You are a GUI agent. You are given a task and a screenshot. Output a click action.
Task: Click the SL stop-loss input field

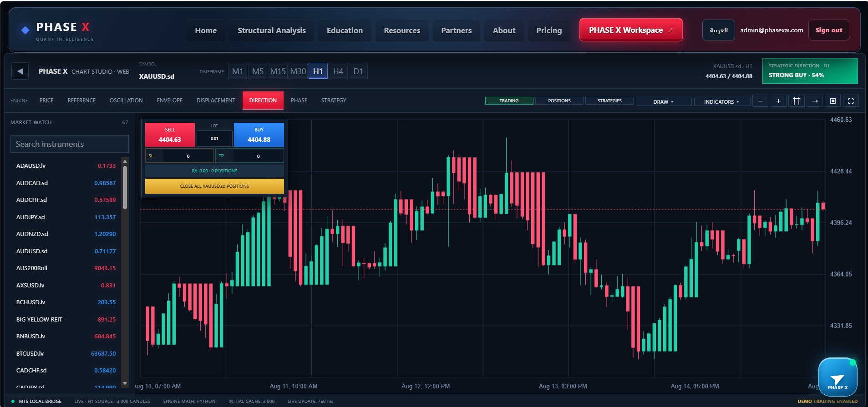[188, 156]
